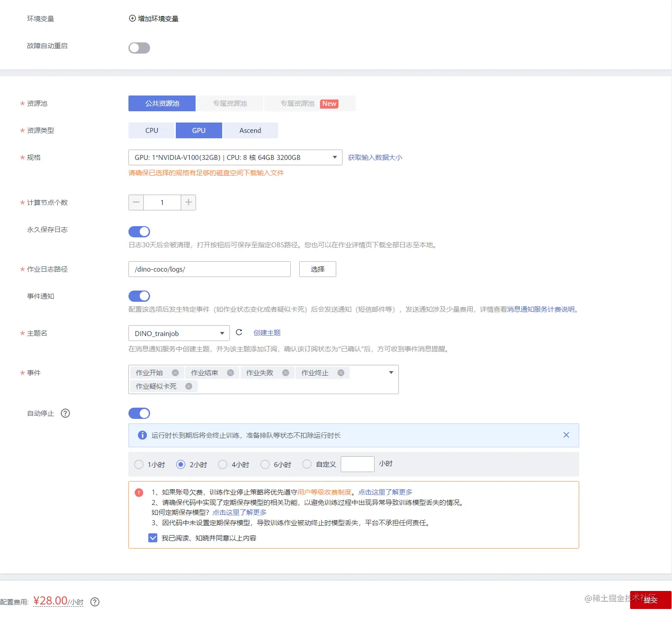Select the 1小时 auto-stop option

(139, 464)
